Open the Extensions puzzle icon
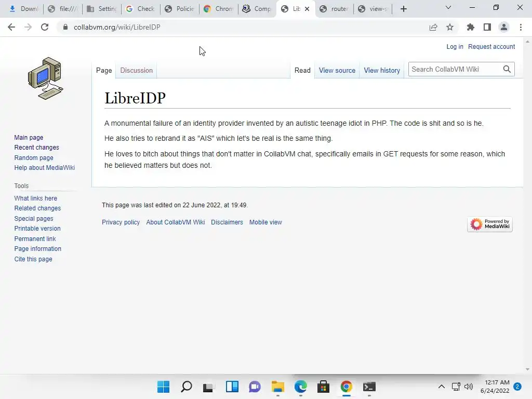Viewport: 532px width, 399px height. pyautogui.click(x=470, y=27)
